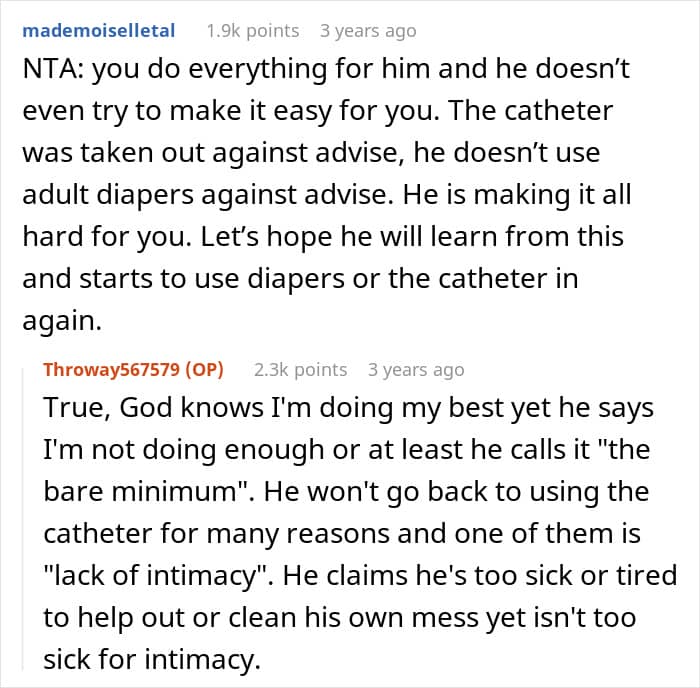This screenshot has width=700, height=688.
Task: Click the (OP) label beside Throway567579
Action: (x=205, y=369)
